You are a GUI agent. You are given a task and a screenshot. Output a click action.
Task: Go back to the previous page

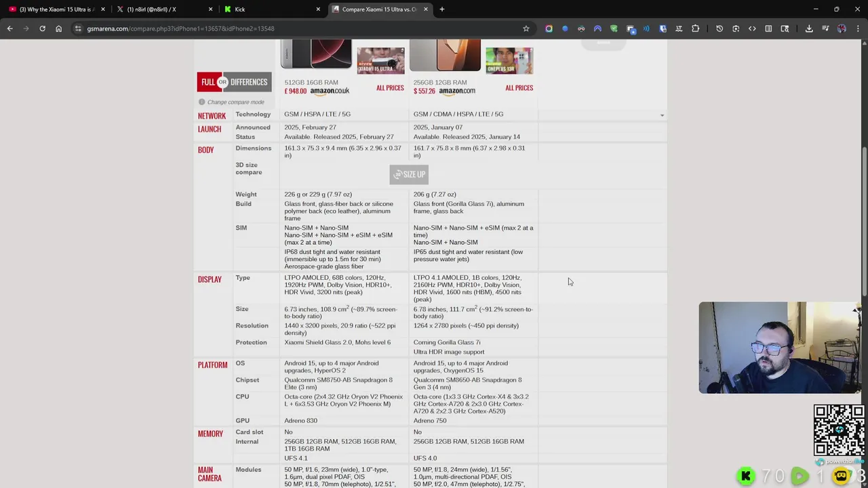pyautogui.click(x=9, y=28)
